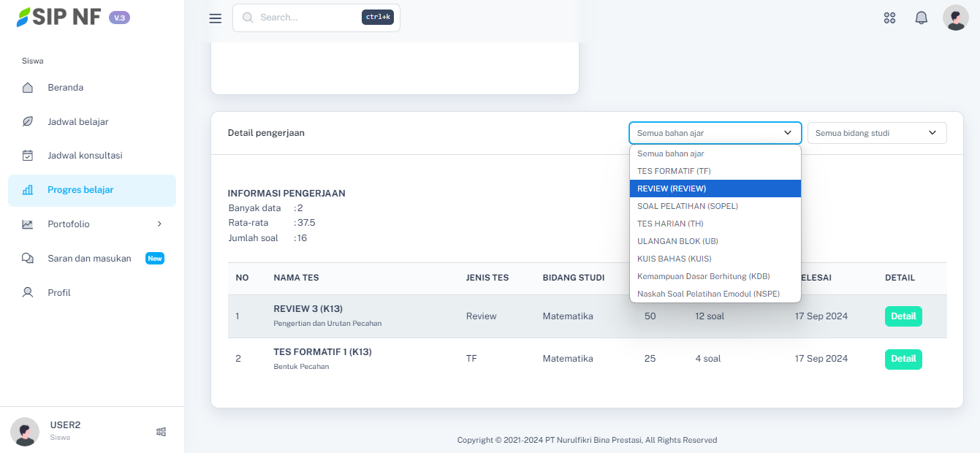The width and height of the screenshot is (980, 453).
Task: Click the icon beside USER2 in sidebar footer
Action: click(x=161, y=432)
